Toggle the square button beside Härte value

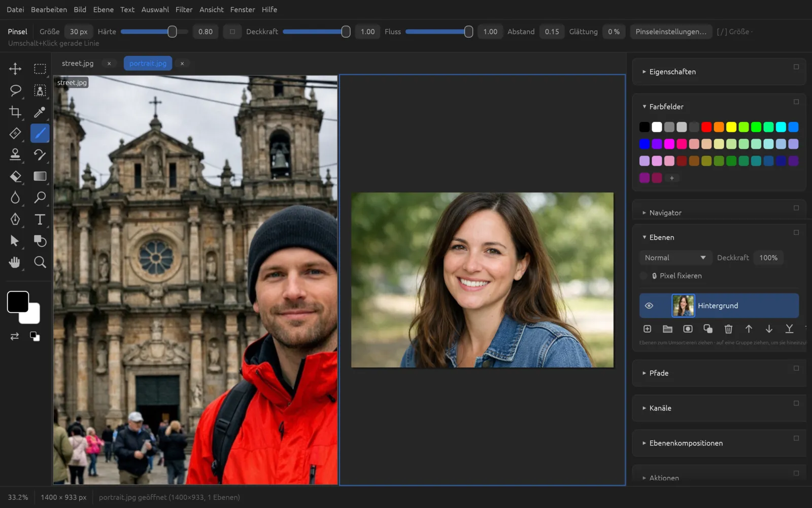tap(232, 31)
